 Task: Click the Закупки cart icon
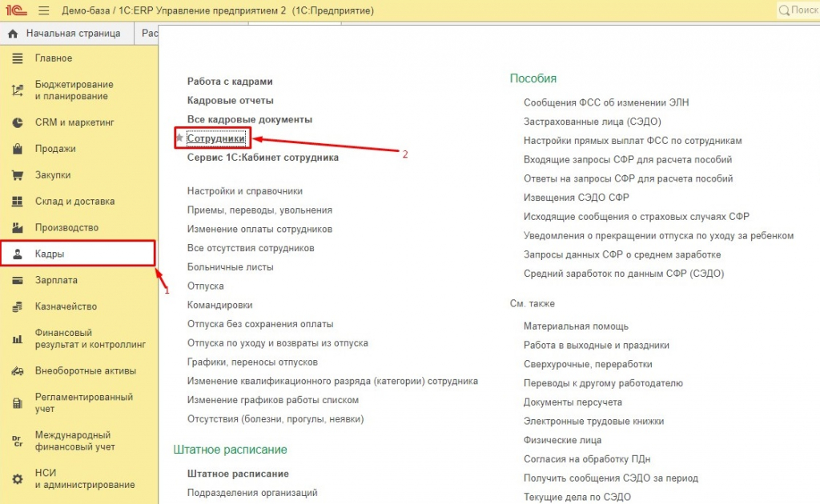18,175
